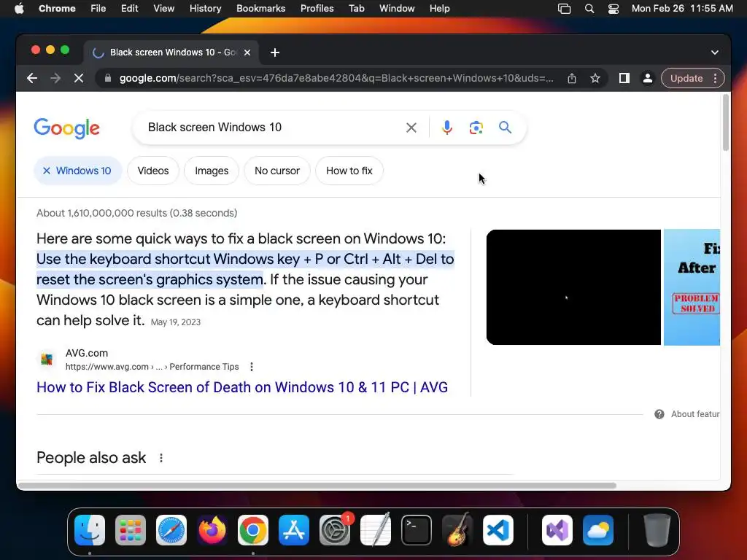Screen dimensions: 747x560
Task: Select the No cursor chip
Action: coord(277,171)
